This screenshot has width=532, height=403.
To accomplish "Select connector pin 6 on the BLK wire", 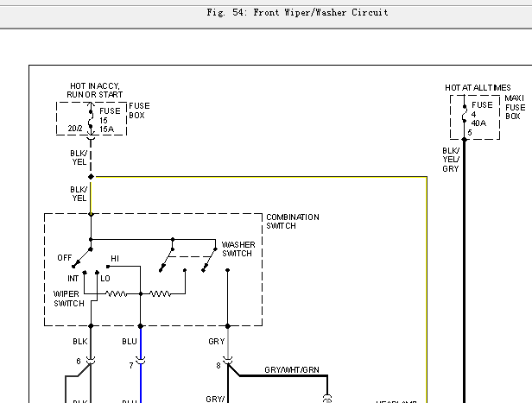I will (91, 360).
